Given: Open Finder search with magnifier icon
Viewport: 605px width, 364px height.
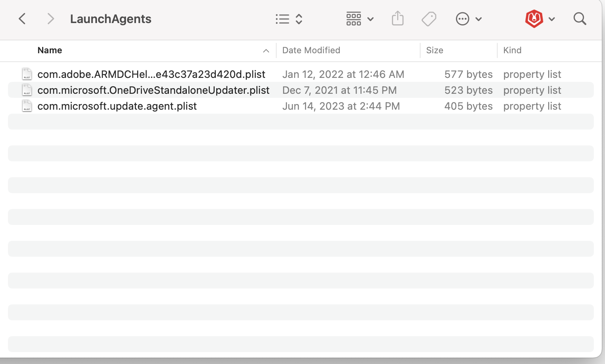Looking at the screenshot, I should (x=580, y=19).
